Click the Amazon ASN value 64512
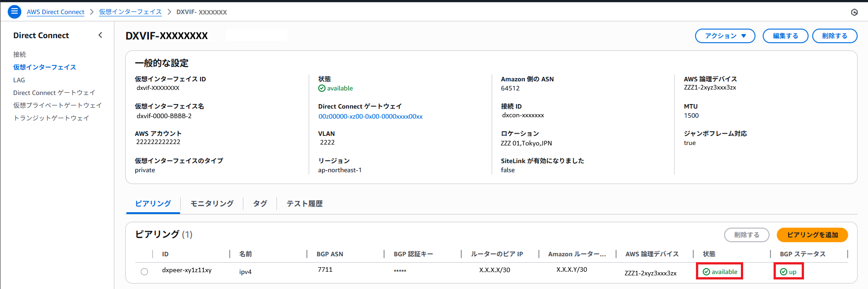Viewport: 868px width, 289px height. (x=510, y=88)
